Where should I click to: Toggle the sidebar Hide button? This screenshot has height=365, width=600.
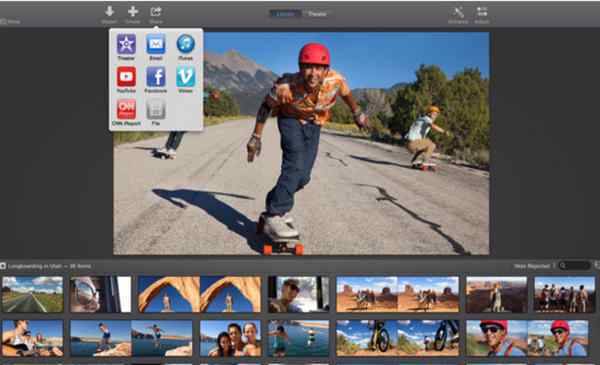click(x=10, y=22)
